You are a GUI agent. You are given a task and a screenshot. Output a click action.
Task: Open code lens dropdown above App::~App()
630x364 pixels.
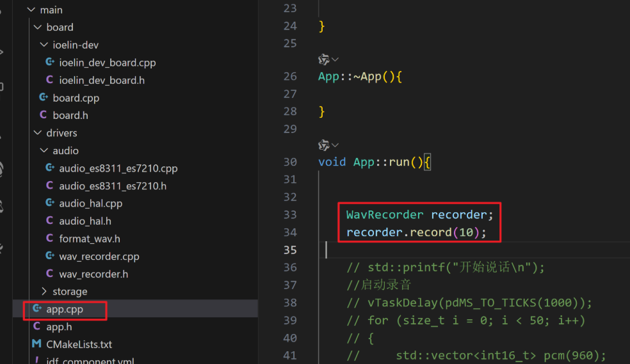tap(335, 59)
